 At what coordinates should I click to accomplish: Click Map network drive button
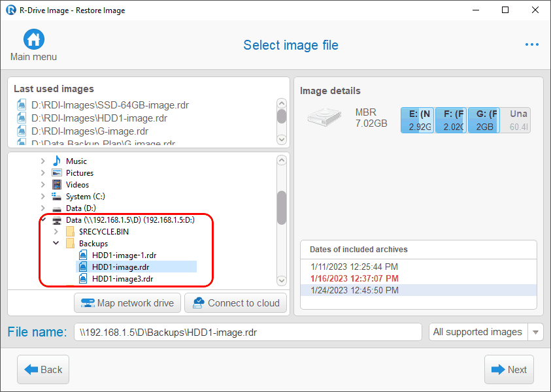click(x=127, y=302)
